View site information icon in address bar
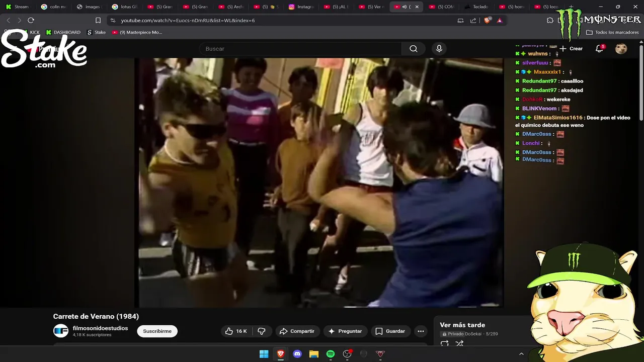The image size is (644, 362). click(x=113, y=21)
